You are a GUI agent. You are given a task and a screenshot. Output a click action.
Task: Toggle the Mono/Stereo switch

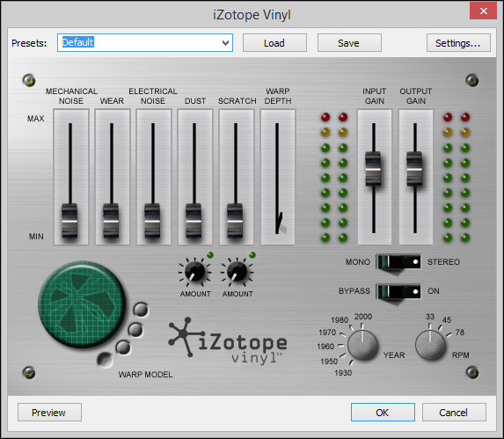pos(398,262)
